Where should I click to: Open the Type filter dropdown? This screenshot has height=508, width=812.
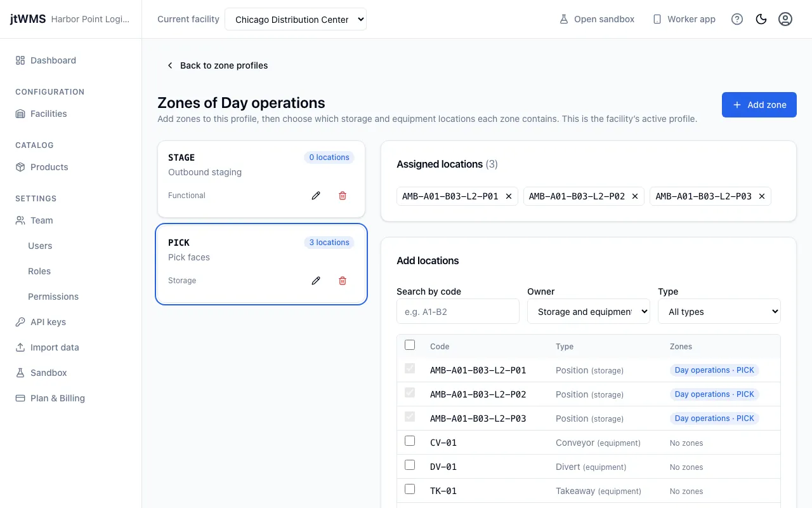point(719,312)
